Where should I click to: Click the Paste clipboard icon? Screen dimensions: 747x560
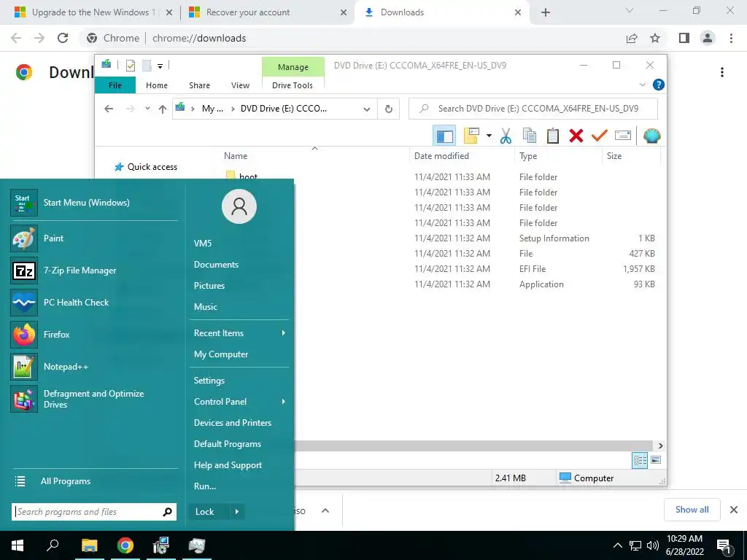point(553,136)
